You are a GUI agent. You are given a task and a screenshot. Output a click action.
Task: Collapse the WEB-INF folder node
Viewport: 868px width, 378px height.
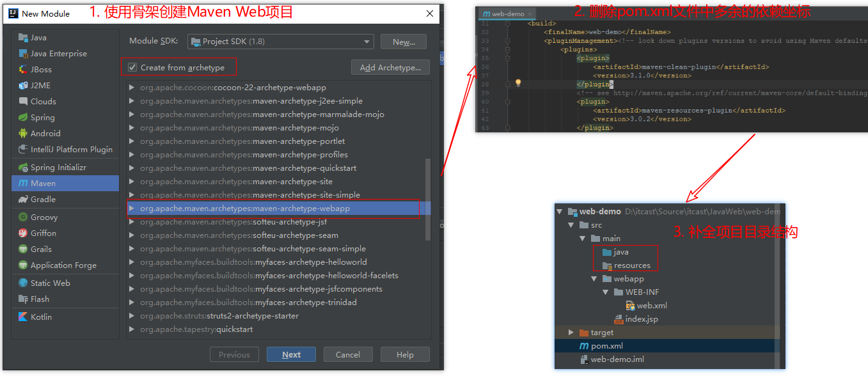(606, 292)
